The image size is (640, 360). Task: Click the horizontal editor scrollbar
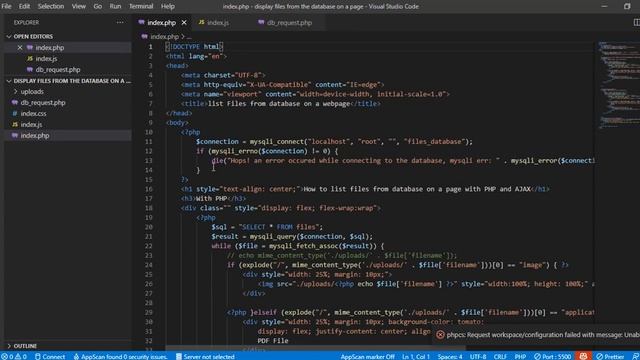tap(315, 349)
